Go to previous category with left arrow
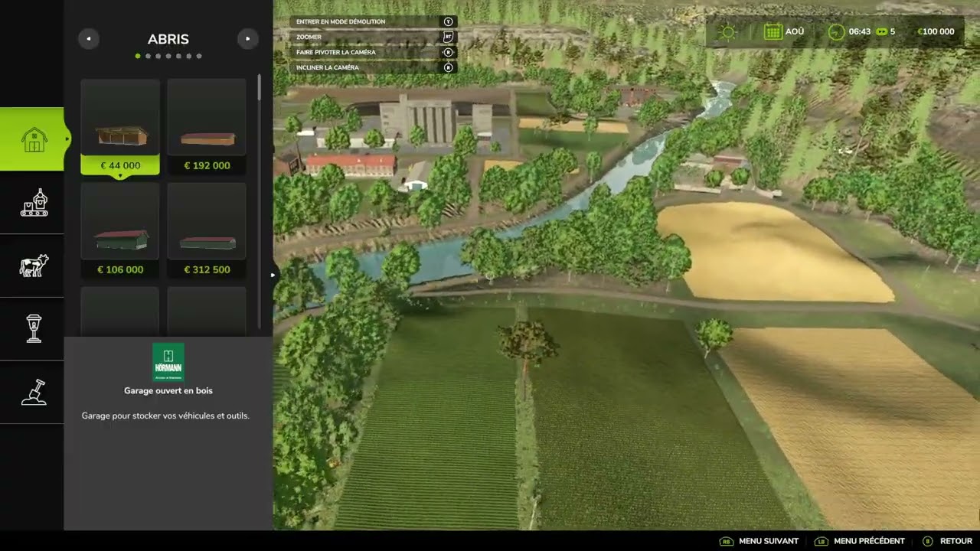Screen dimensions: 980x551 (x=89, y=38)
